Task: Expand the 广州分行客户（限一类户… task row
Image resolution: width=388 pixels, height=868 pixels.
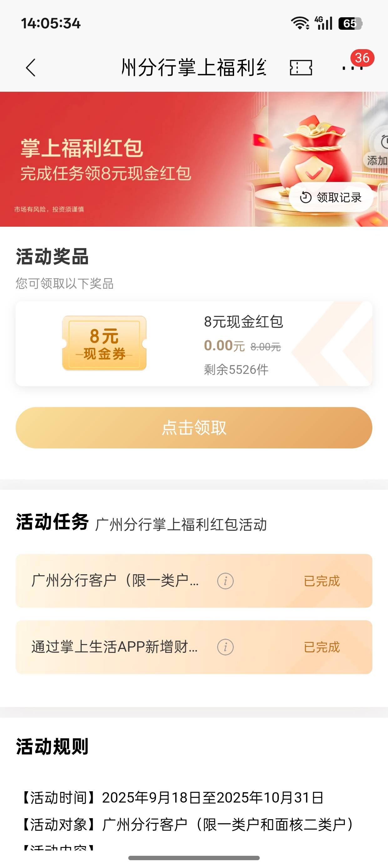Action: [115, 581]
